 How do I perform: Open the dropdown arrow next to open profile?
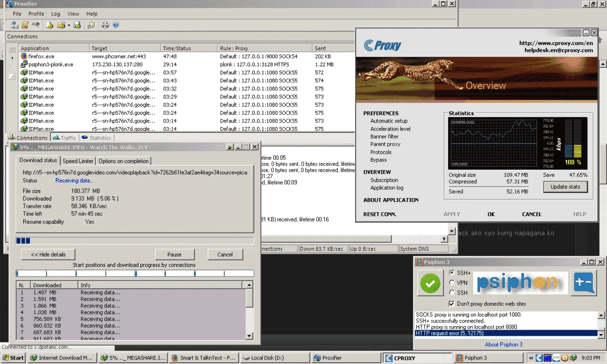pos(69,25)
